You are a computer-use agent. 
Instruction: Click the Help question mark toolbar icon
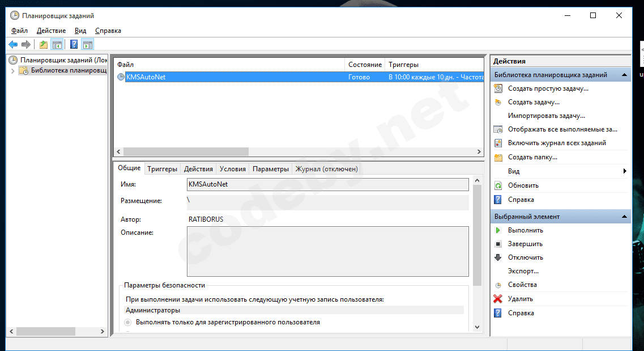[x=74, y=44]
